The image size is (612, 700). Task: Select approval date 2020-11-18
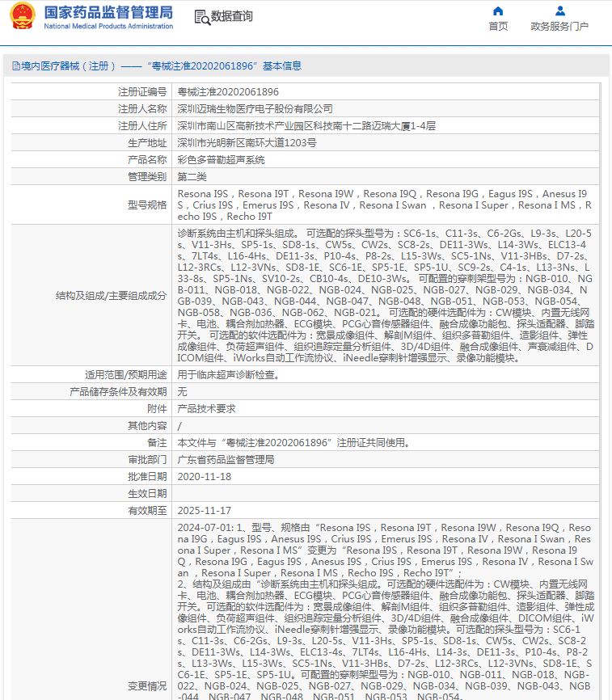205,477
